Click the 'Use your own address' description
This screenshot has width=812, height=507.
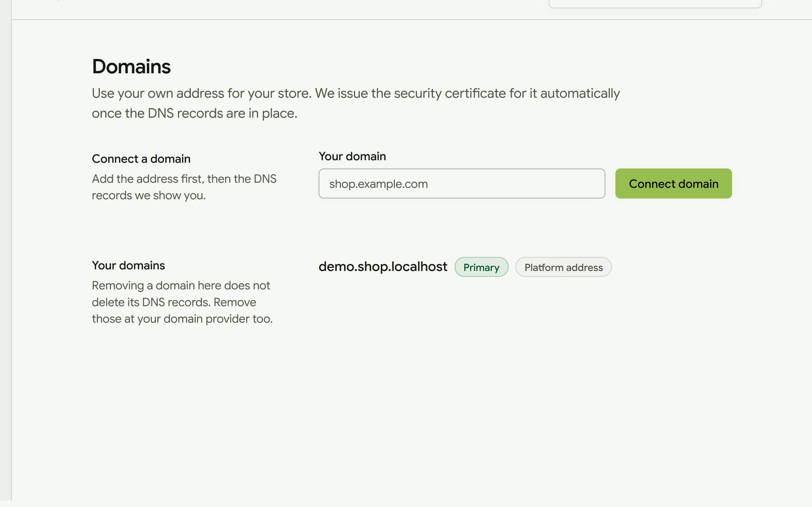[356, 103]
